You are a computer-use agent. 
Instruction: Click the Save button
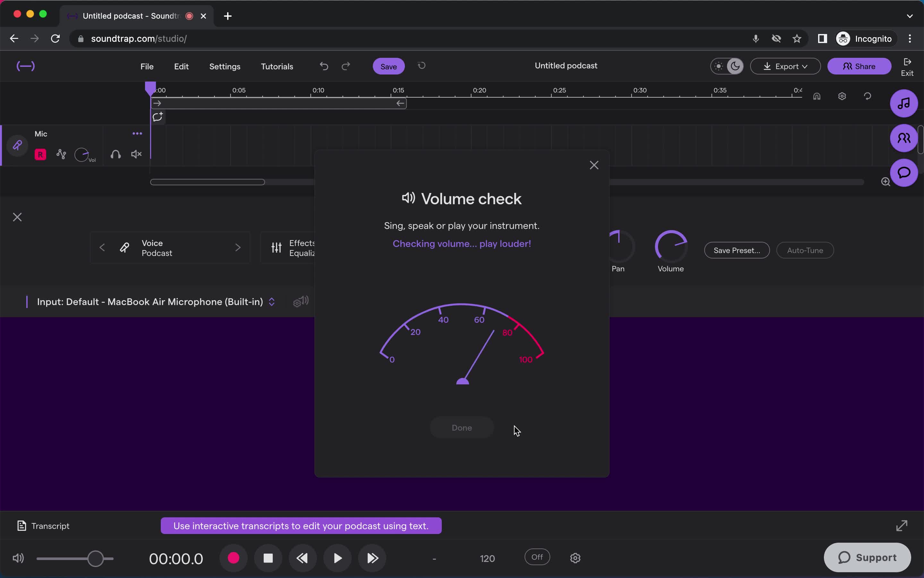388,66
